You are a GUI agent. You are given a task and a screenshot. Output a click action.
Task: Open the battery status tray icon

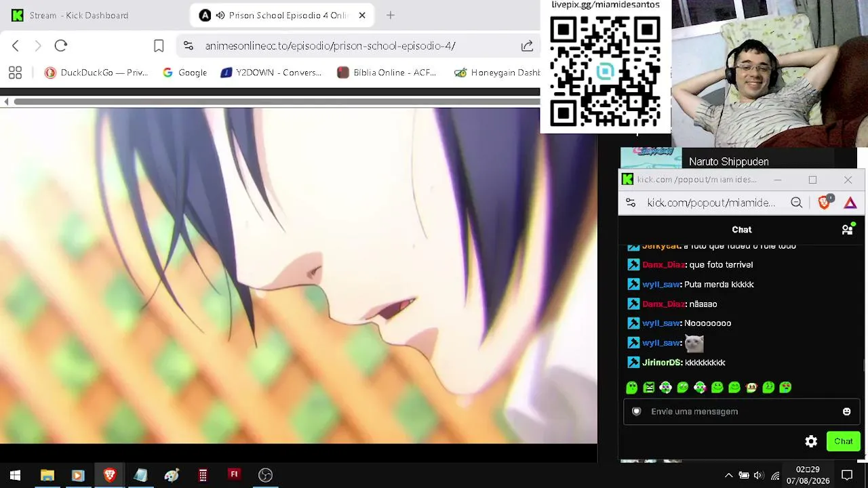click(744, 475)
